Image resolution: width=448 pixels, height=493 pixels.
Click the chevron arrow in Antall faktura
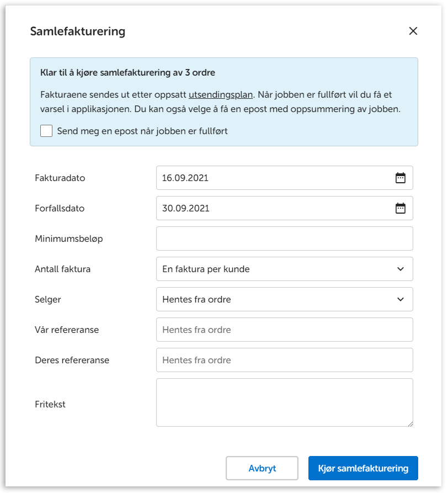tap(401, 269)
